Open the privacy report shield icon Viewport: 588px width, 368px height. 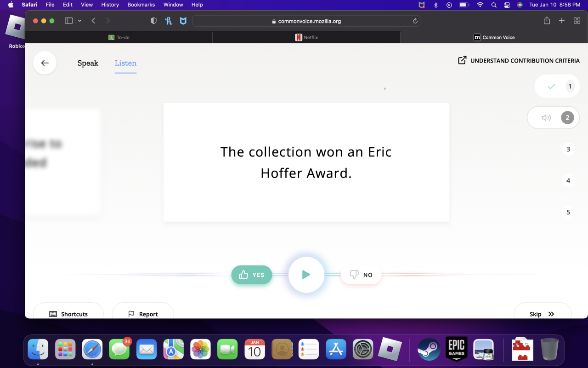click(x=154, y=21)
